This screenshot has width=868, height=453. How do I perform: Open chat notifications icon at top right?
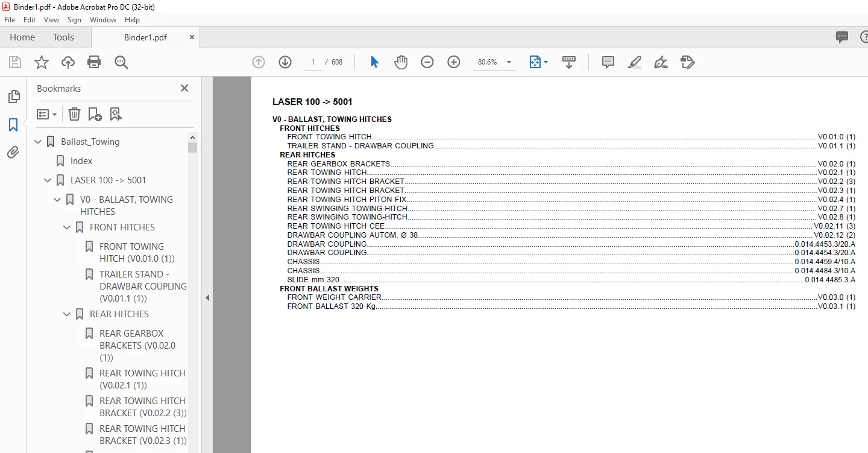point(842,37)
